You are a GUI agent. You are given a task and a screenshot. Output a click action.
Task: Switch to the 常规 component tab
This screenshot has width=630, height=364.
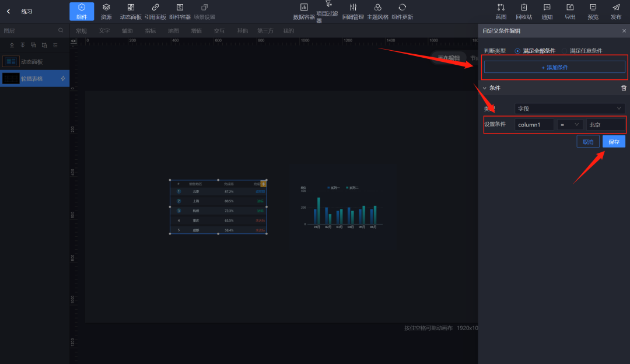point(81,31)
